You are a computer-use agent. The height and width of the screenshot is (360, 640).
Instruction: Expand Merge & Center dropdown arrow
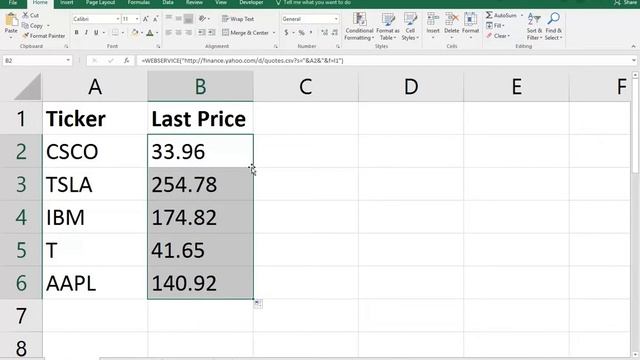point(274,33)
